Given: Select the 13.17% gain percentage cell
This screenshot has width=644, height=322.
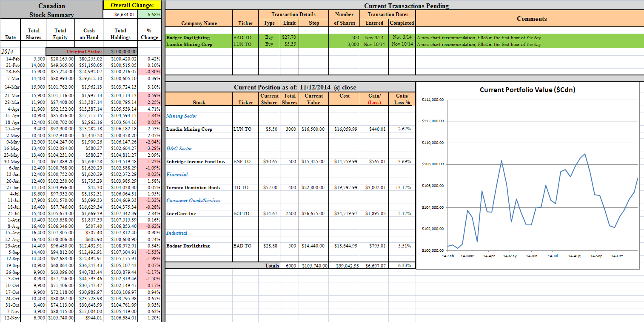Looking at the screenshot, I should click(x=402, y=187).
